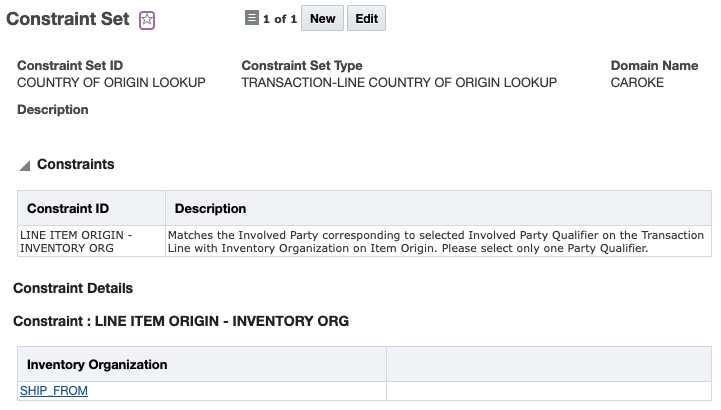Select the COUNTRY OF ORIGIN LOOKUP ID value
Viewport: 721px width, 410px height.
tap(111, 83)
